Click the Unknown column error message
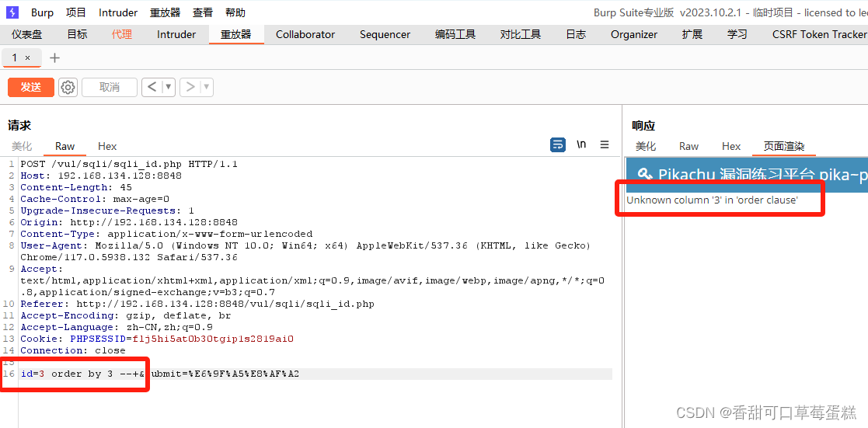 (x=712, y=200)
